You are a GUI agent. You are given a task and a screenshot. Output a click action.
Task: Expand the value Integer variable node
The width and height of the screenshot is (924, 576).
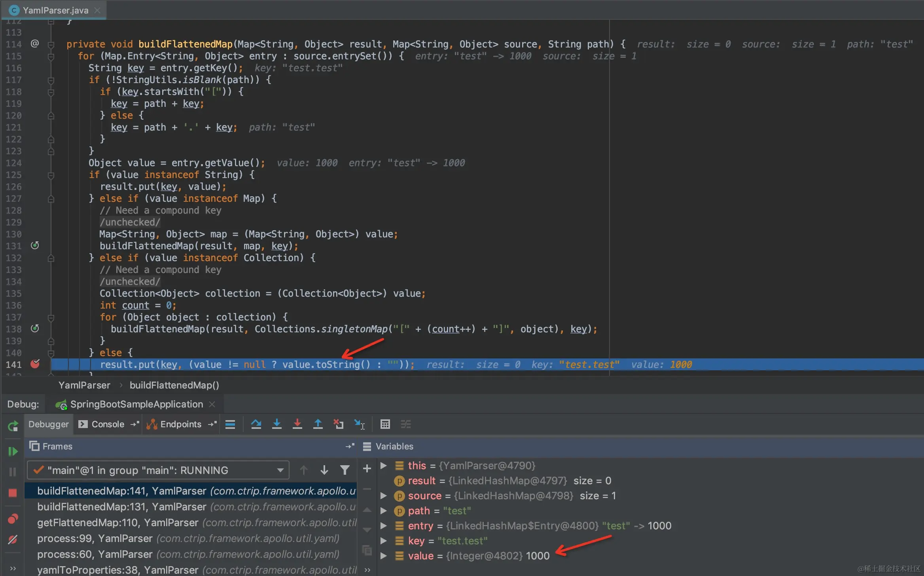tap(383, 555)
